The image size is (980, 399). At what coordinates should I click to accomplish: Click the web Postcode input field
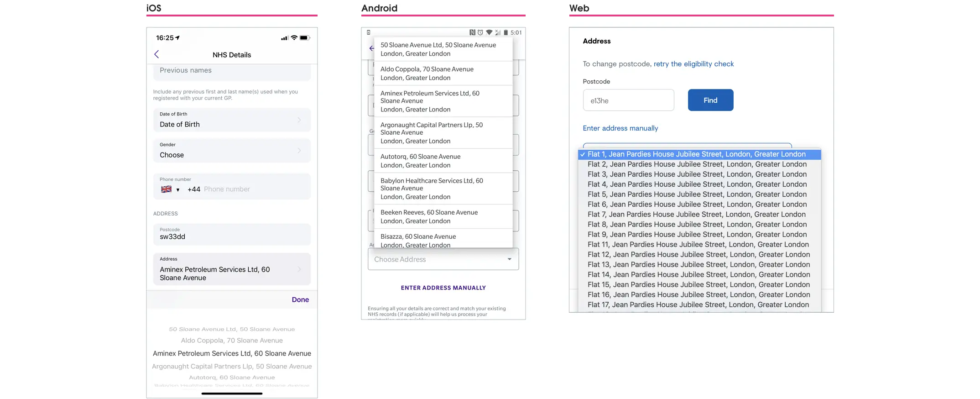[x=628, y=100]
